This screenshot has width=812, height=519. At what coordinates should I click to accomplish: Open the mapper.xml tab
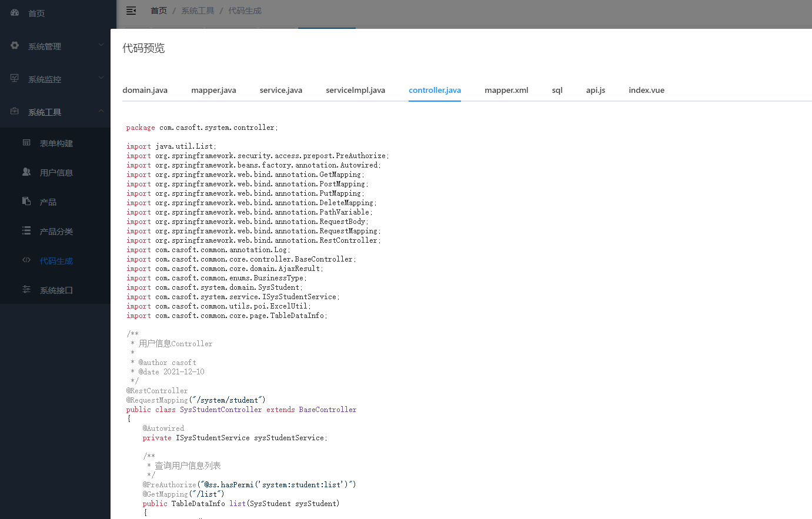tap(506, 90)
